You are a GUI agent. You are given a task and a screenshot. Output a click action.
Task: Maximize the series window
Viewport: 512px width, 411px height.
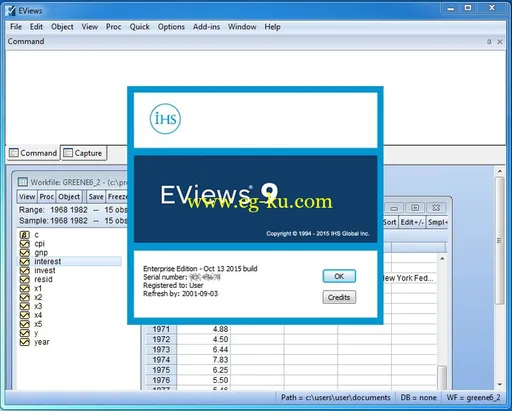tap(415, 208)
